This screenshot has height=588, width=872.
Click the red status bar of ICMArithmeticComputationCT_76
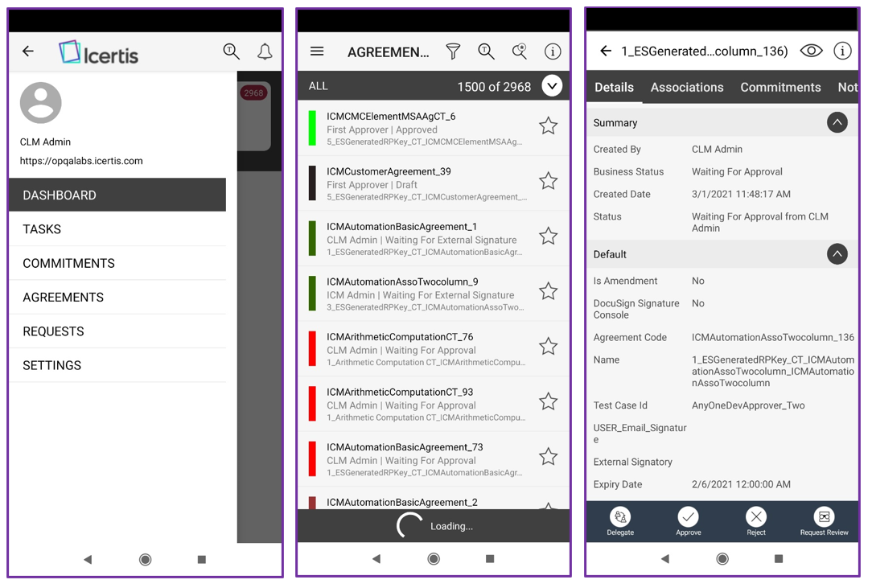pos(312,350)
